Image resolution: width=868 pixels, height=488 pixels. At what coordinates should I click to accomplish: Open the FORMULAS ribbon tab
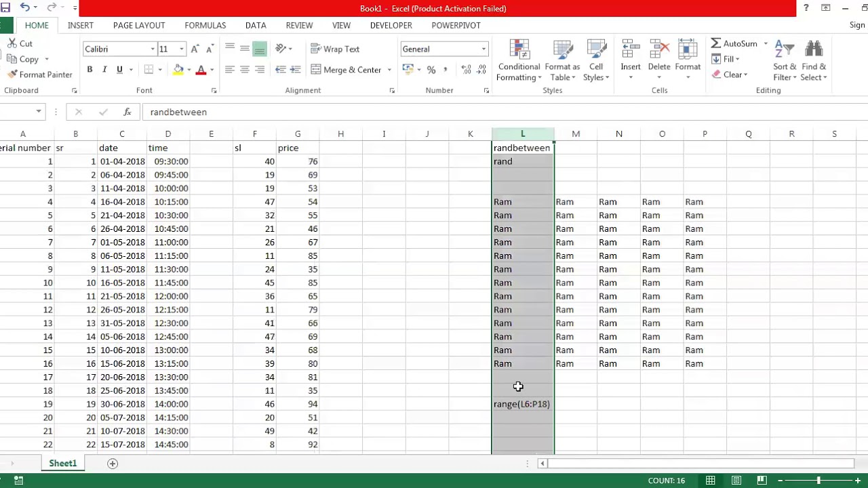pos(205,25)
